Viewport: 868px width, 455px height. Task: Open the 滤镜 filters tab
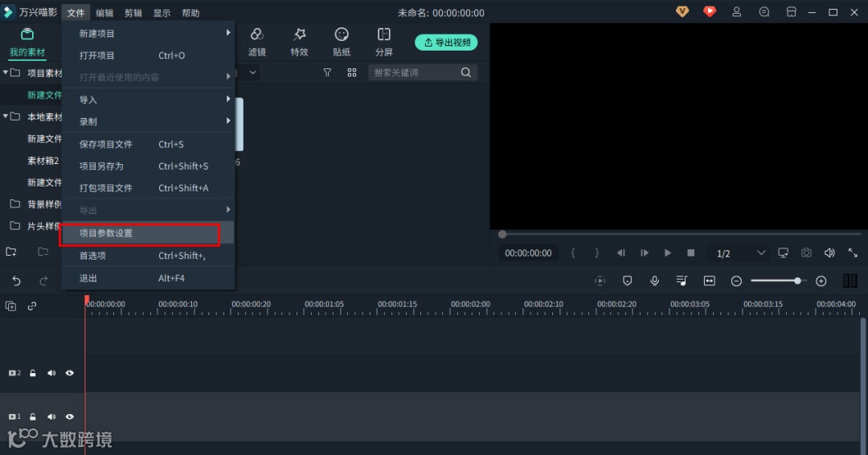pos(257,42)
